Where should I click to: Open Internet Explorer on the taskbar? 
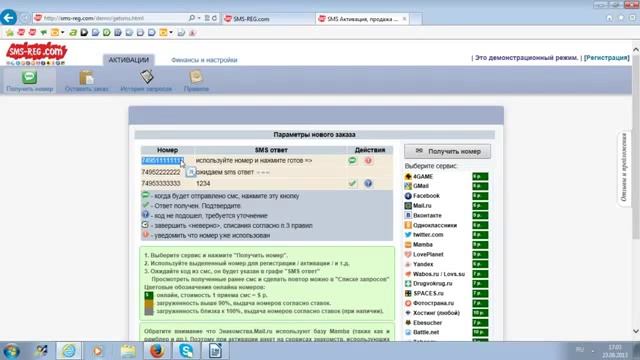pyautogui.click(x=69, y=351)
